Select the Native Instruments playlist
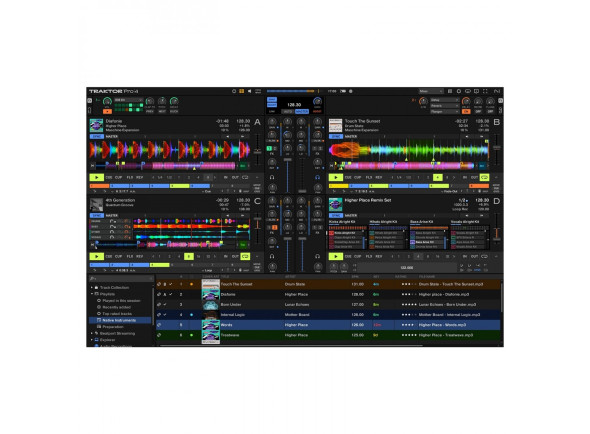This screenshot has height=434, width=590. point(120,320)
